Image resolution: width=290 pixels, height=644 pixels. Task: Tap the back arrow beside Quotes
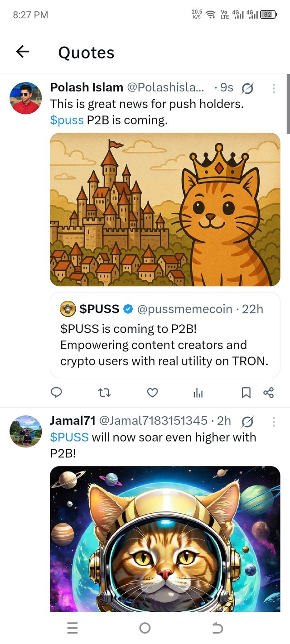pyautogui.click(x=23, y=52)
